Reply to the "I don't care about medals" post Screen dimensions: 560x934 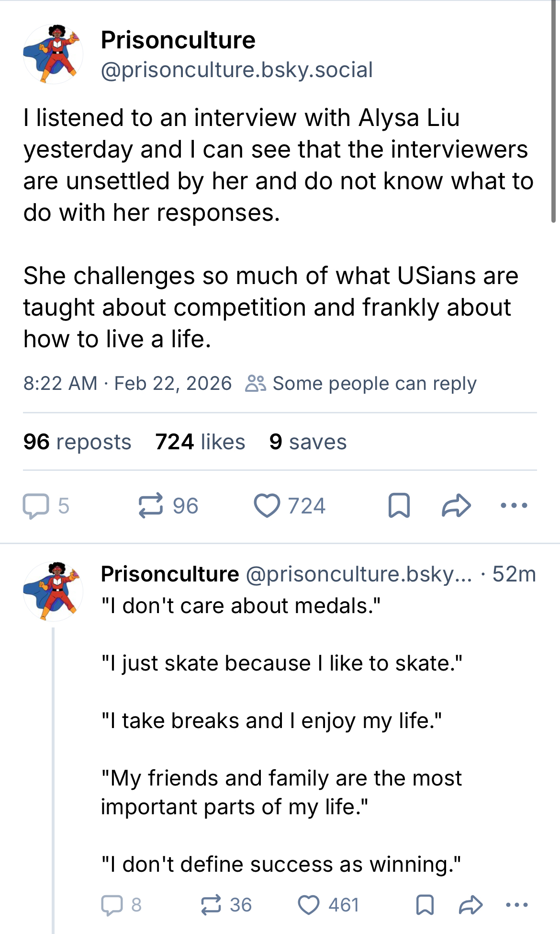[x=112, y=905]
